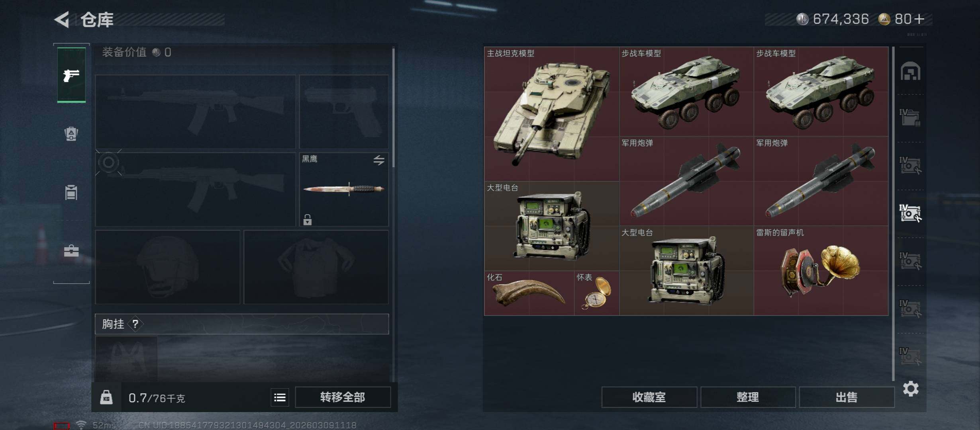Select the pistol weapons tab
This screenshot has width=980, height=430.
pos(71,75)
